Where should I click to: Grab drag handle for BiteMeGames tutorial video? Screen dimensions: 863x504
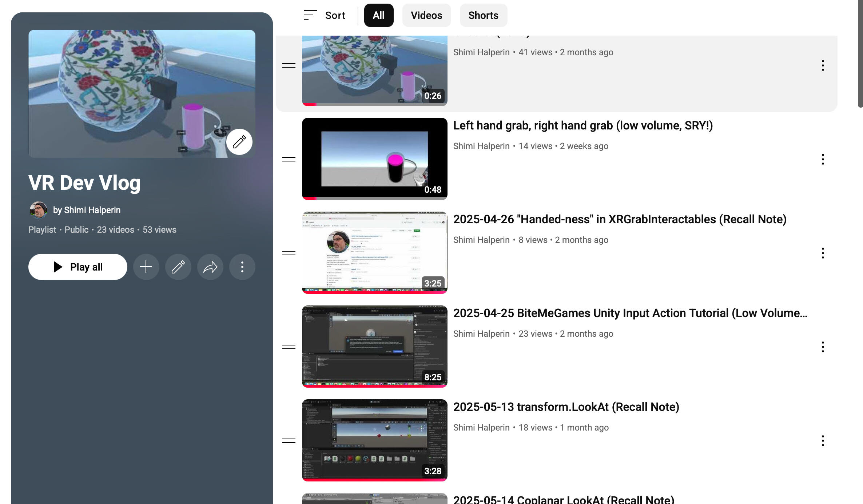tap(289, 347)
